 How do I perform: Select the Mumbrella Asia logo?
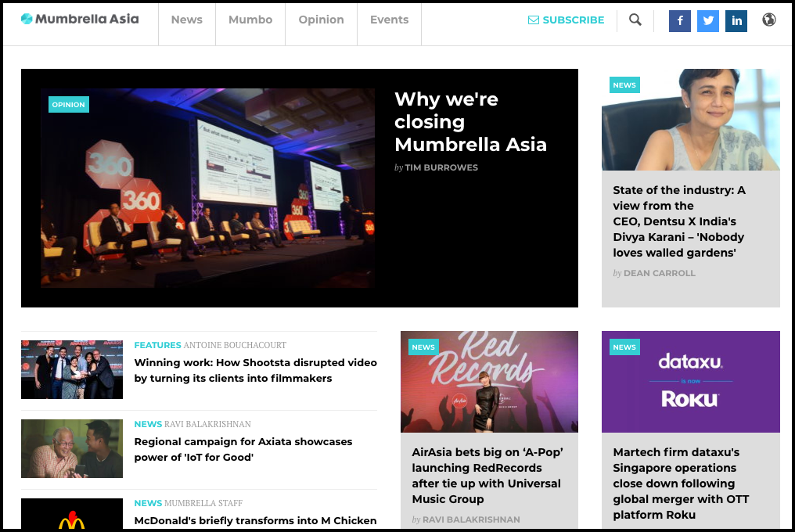point(78,19)
